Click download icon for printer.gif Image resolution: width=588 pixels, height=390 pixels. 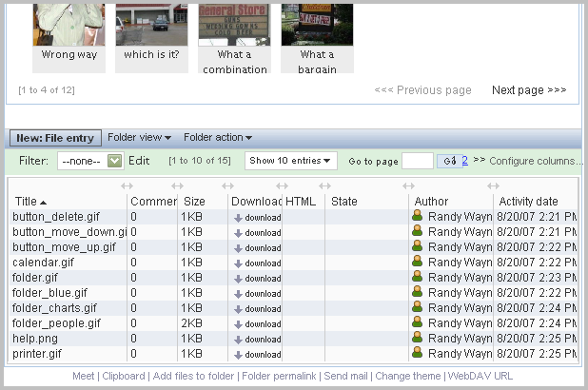[238, 355]
